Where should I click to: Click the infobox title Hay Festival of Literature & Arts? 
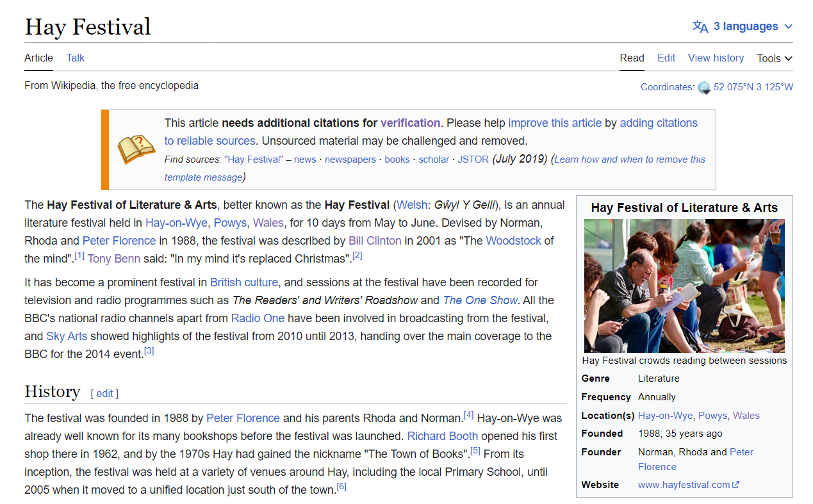point(684,207)
